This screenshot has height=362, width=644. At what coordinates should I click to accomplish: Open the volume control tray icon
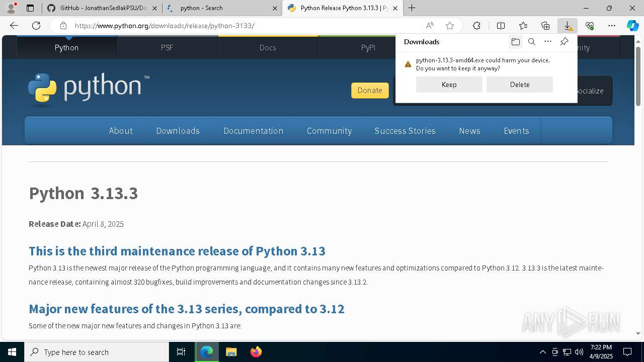579,352
